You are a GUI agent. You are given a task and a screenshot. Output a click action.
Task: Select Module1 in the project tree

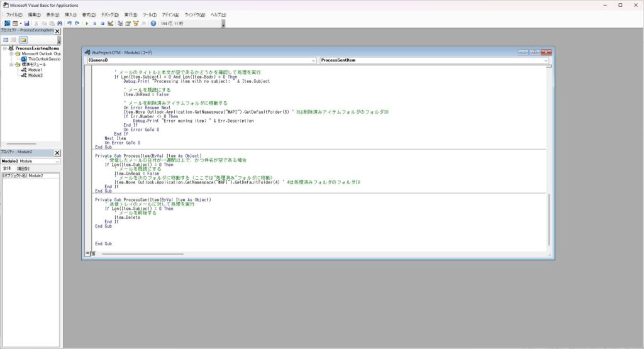[34, 70]
